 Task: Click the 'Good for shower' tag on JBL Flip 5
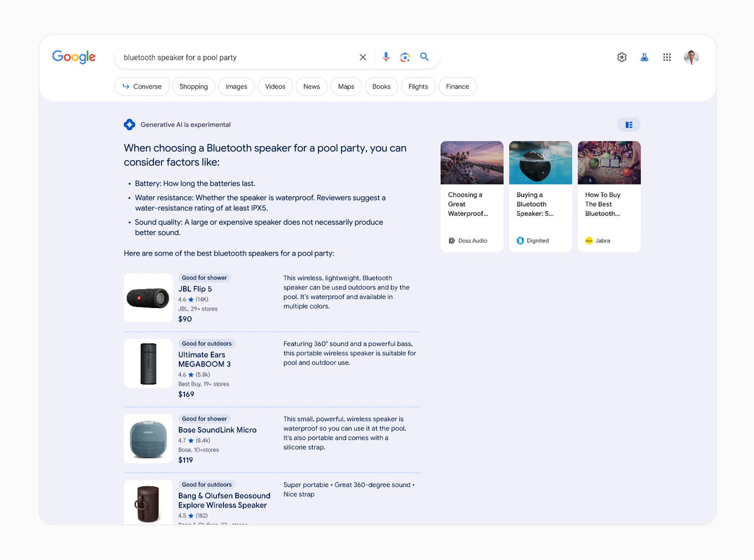coord(204,278)
